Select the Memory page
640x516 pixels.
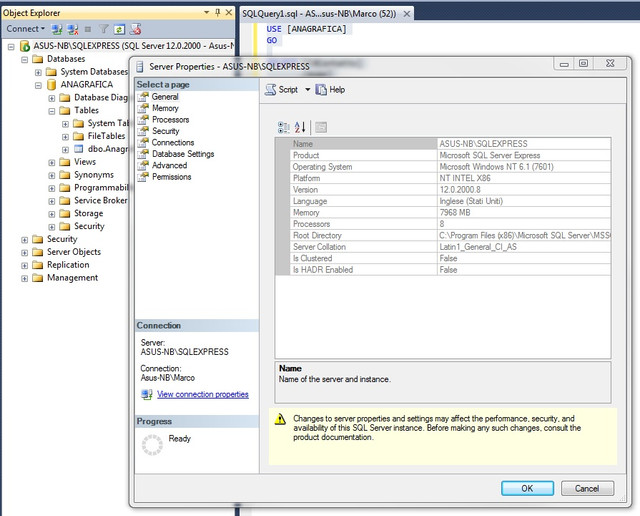pos(165,108)
